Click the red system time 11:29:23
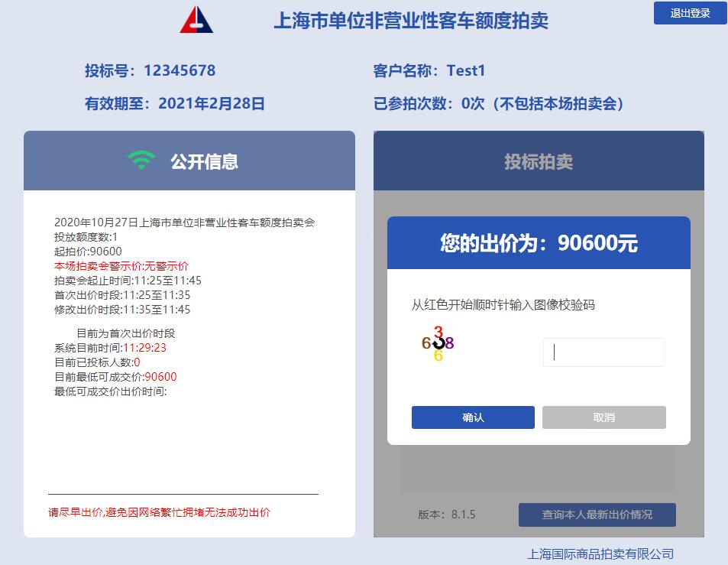The width and height of the screenshot is (728, 565). click(x=144, y=348)
